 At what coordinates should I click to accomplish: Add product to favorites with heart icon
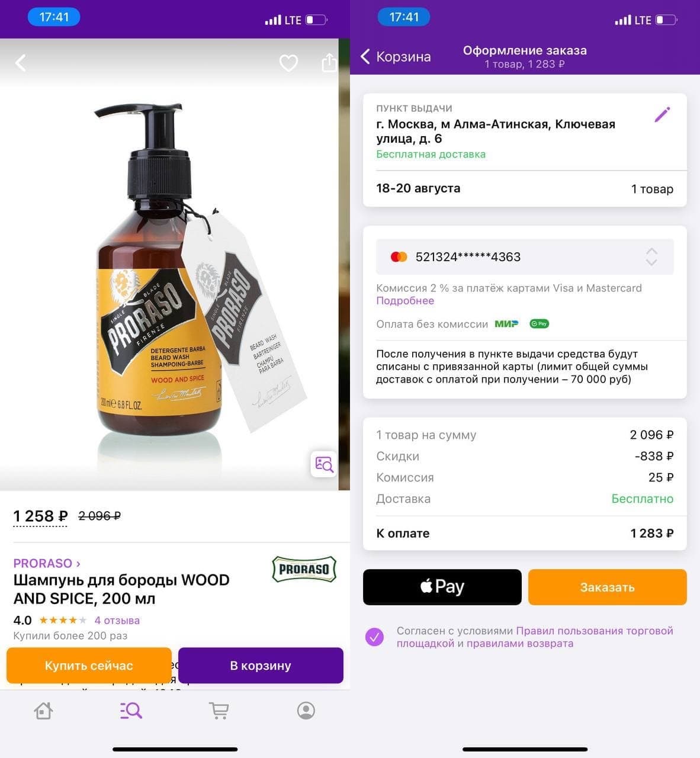point(288,63)
